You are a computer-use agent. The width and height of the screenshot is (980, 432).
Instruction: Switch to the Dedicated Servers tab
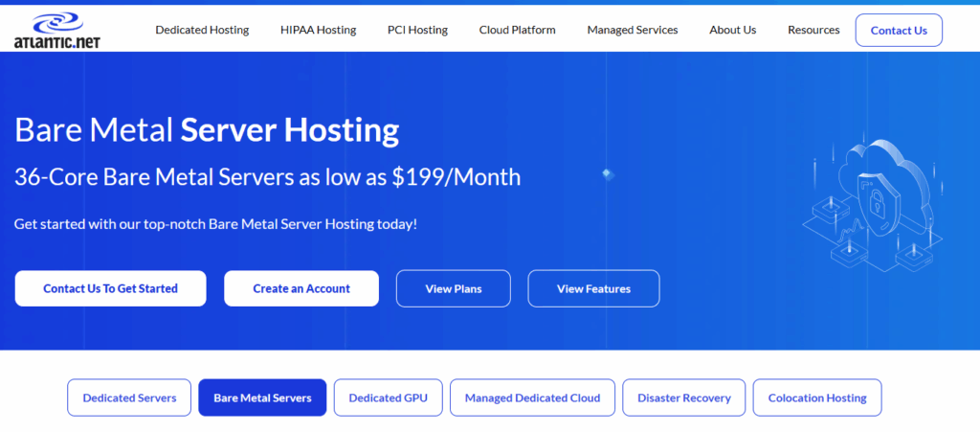pyautogui.click(x=129, y=398)
